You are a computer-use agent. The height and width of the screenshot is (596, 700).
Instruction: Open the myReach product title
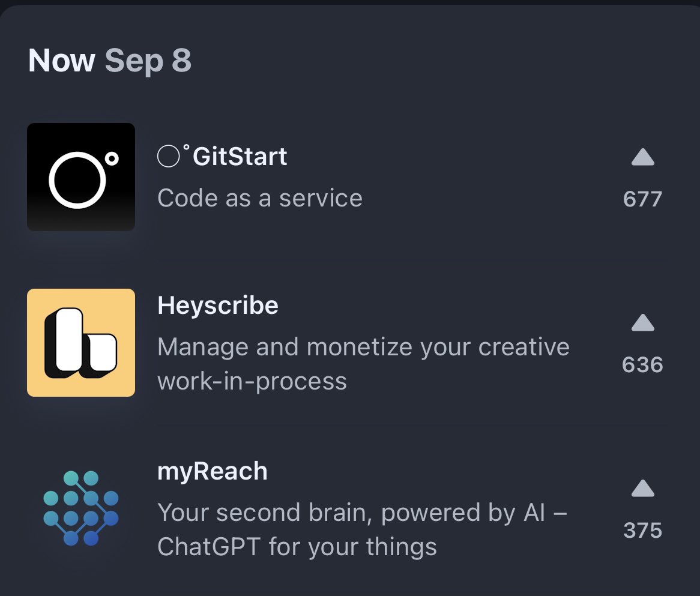tap(213, 471)
